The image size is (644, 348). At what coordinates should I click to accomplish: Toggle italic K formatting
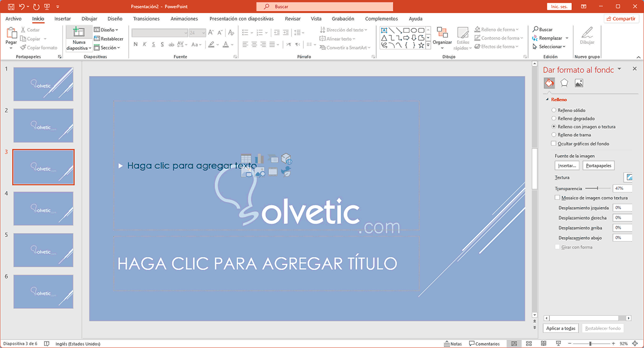(145, 45)
